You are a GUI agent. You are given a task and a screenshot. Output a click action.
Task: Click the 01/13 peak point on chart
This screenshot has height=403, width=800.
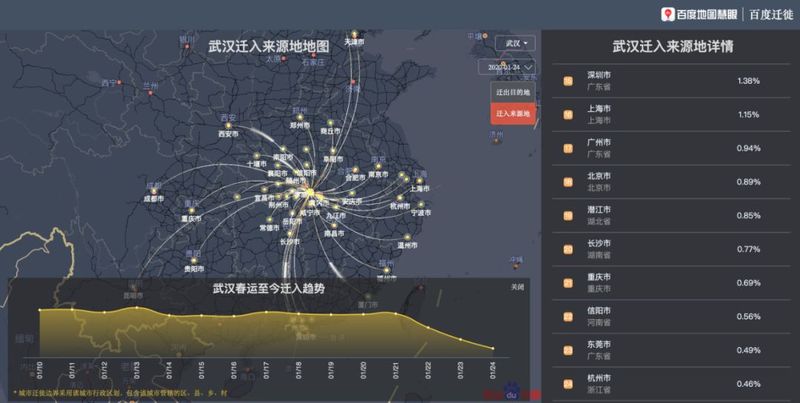pyautogui.click(x=137, y=307)
